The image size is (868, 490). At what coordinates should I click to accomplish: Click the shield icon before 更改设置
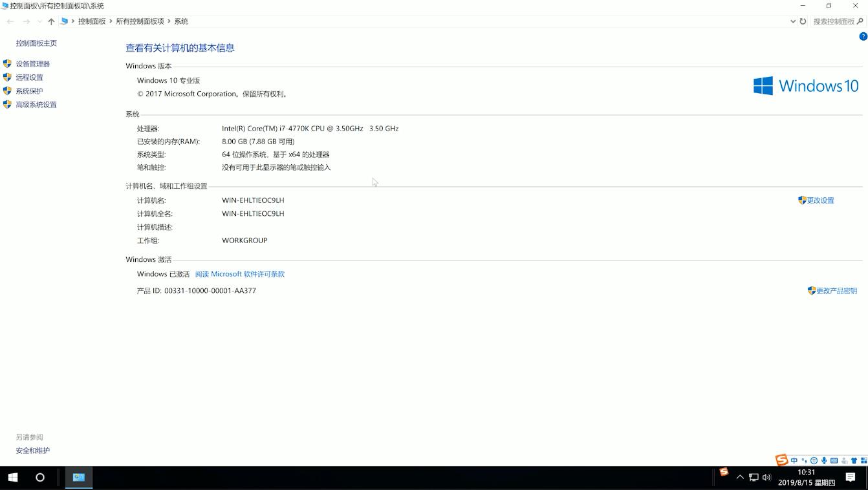pyautogui.click(x=802, y=200)
